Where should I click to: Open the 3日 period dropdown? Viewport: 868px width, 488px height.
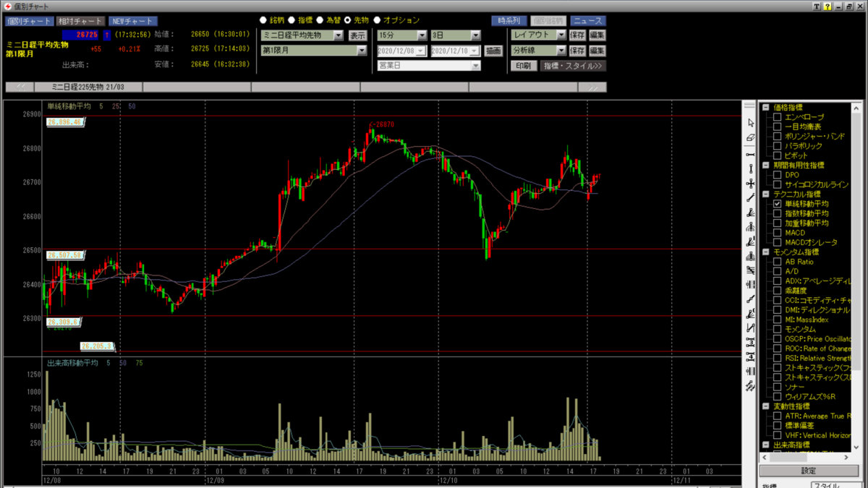click(475, 35)
